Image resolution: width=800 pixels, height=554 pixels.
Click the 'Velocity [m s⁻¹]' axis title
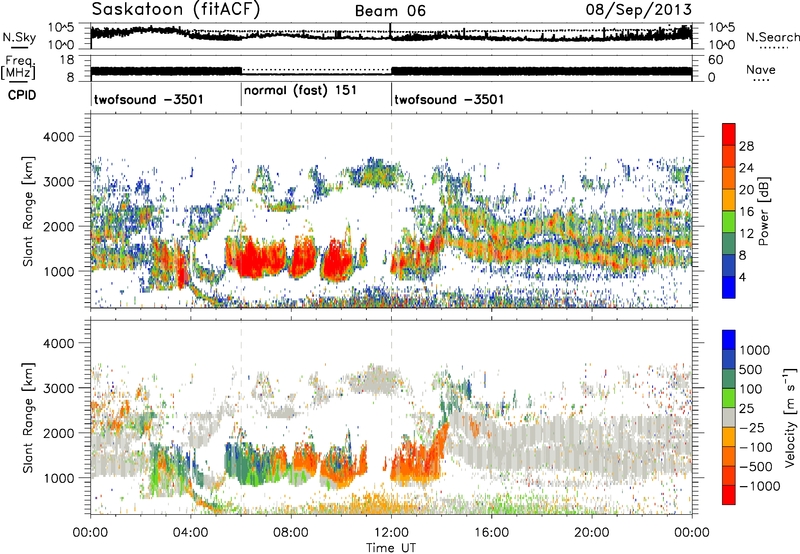(x=790, y=417)
